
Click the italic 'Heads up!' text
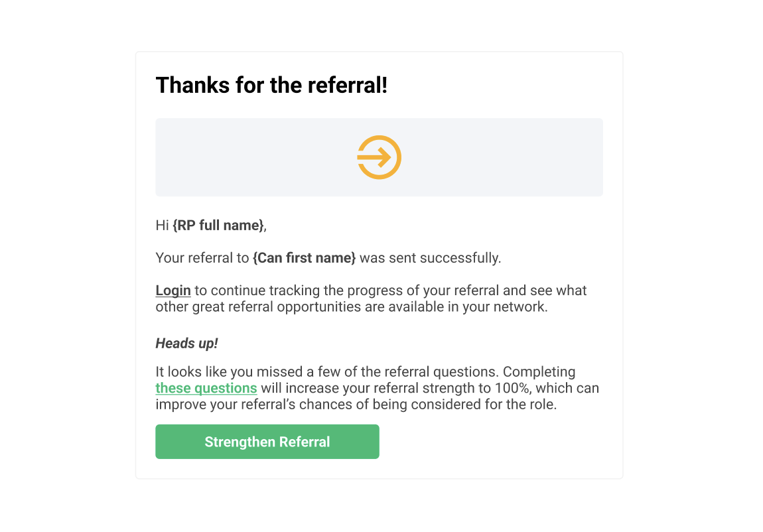pos(187,344)
